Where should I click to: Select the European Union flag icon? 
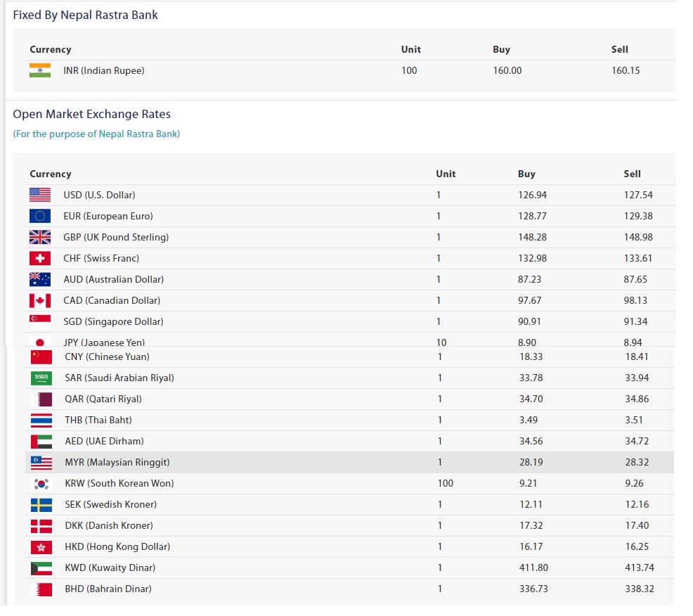40,217
